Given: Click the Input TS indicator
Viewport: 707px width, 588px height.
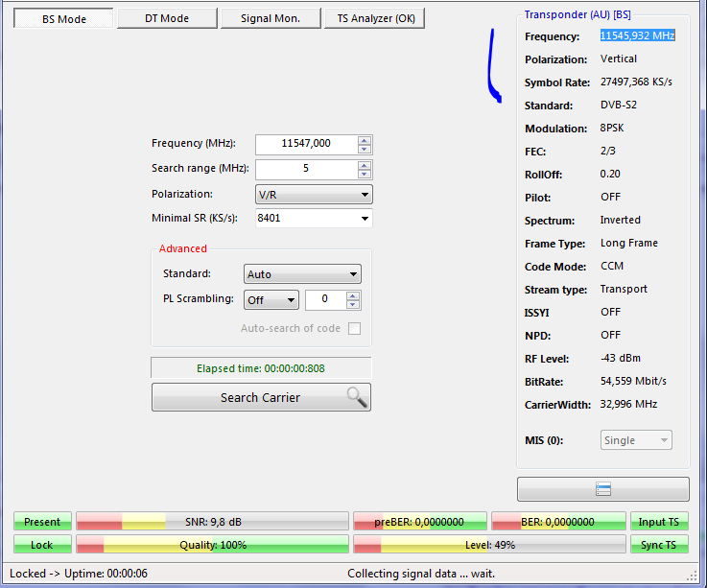Looking at the screenshot, I should (x=659, y=522).
